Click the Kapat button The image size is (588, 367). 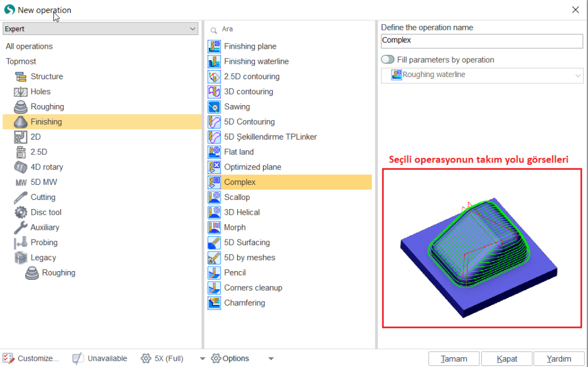[507, 359]
